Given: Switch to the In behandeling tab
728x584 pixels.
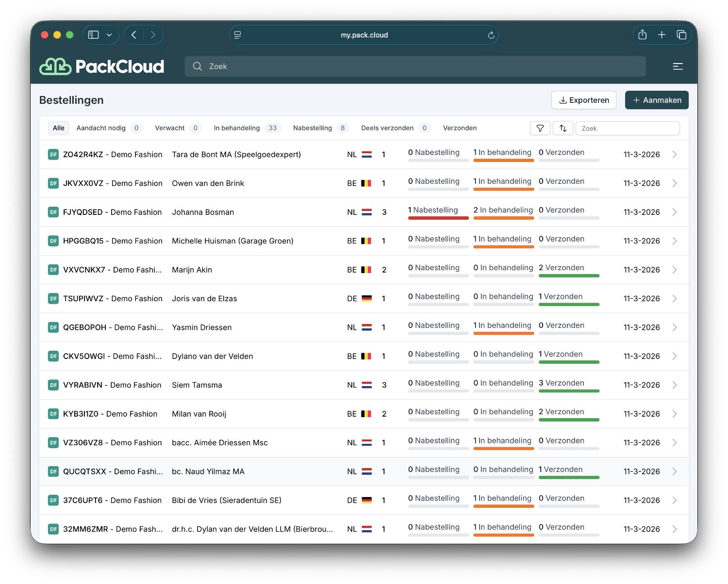Looking at the screenshot, I should pyautogui.click(x=237, y=128).
